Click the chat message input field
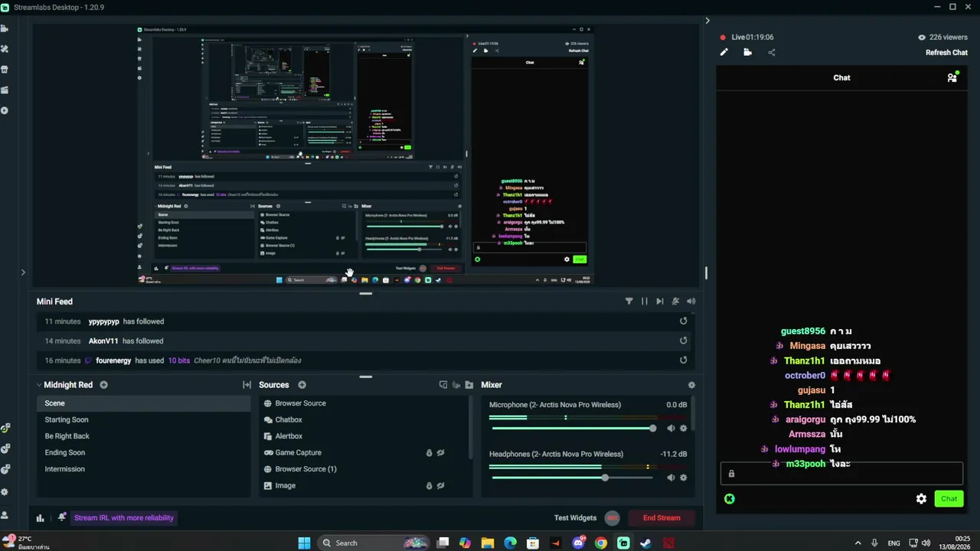This screenshot has height=551, width=980. coord(841,474)
